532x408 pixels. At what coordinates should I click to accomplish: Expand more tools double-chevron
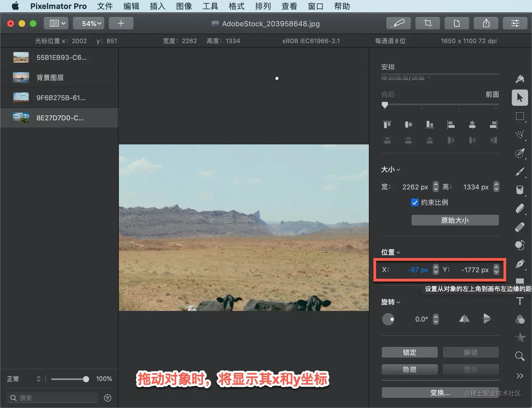point(520,376)
